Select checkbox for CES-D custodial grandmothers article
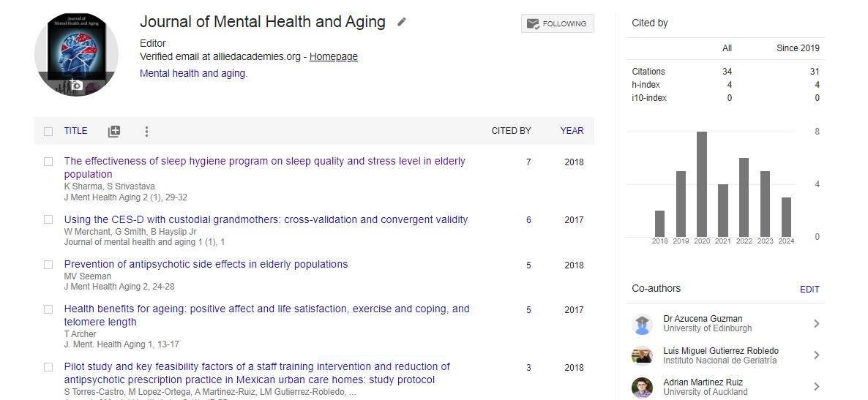The height and width of the screenshot is (400, 868). [x=48, y=219]
